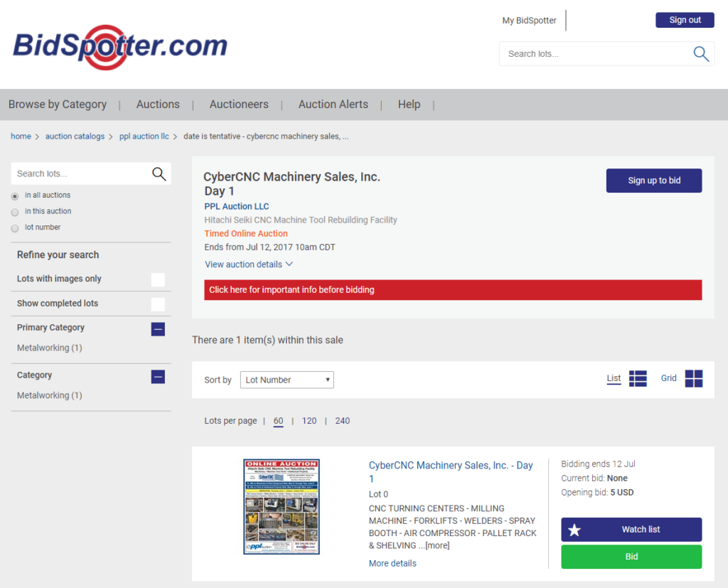Enable the Lots with images only toggle

point(158,279)
